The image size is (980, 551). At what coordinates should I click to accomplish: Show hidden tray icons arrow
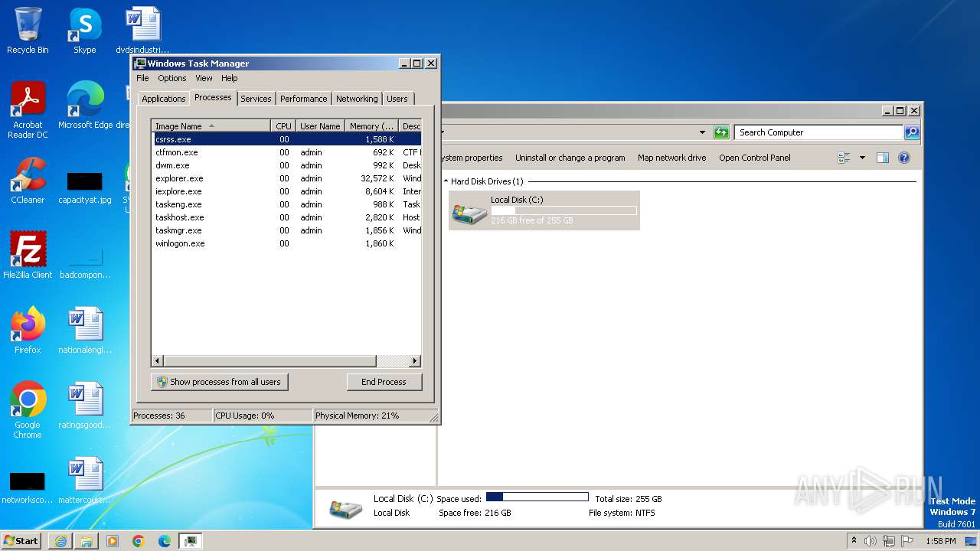point(854,541)
